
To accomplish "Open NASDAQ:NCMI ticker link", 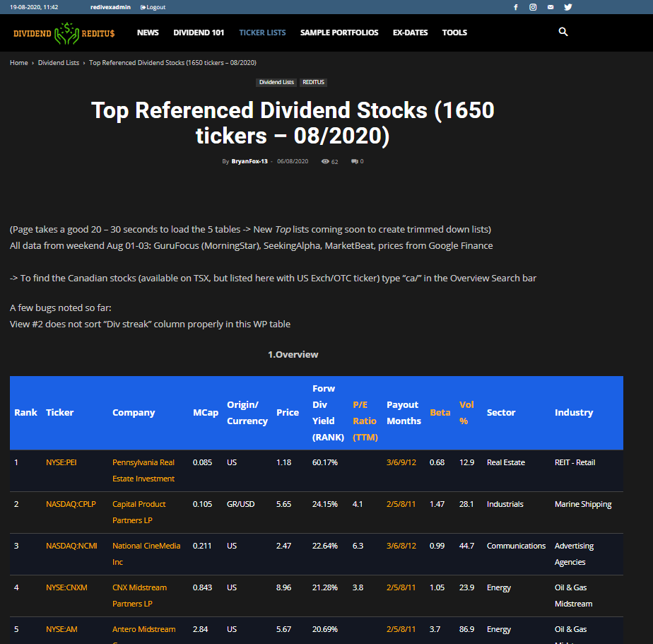I will pyautogui.click(x=71, y=546).
